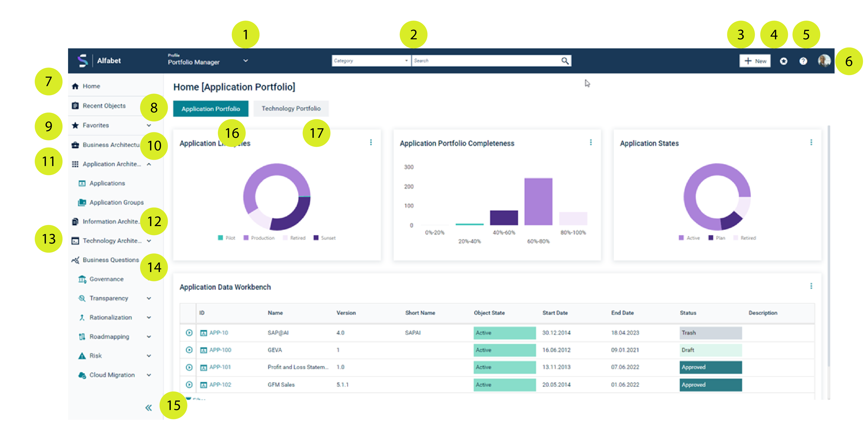Image resolution: width=868 pixels, height=446 pixels.
Task: Open Application Lifecycles chart options menu
Action: [371, 142]
